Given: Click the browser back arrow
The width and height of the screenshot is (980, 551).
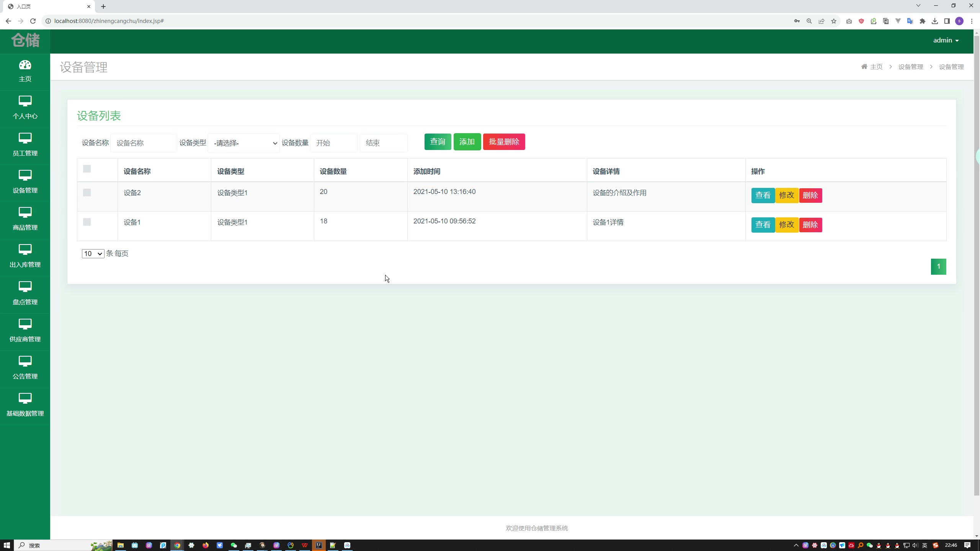Looking at the screenshot, I should (x=8, y=21).
